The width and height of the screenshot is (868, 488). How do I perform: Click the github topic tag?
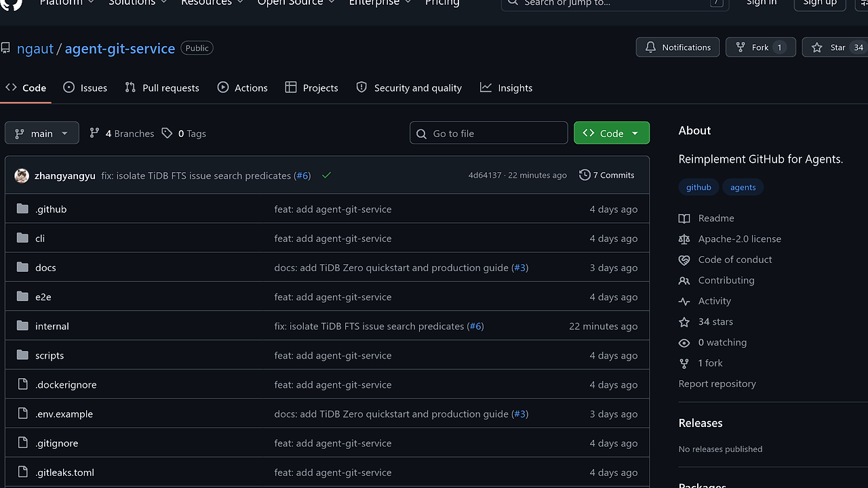tap(698, 187)
